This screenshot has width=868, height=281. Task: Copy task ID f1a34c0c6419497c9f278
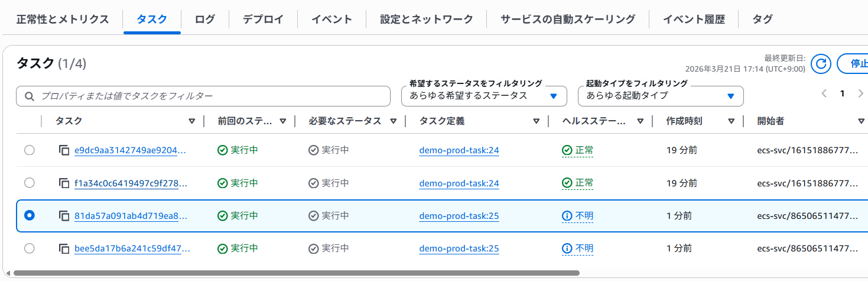click(x=64, y=183)
